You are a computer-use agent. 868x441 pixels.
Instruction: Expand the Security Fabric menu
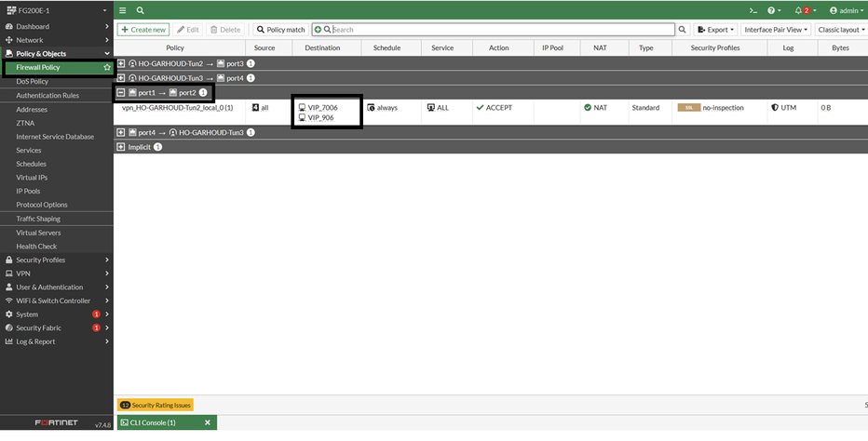57,328
